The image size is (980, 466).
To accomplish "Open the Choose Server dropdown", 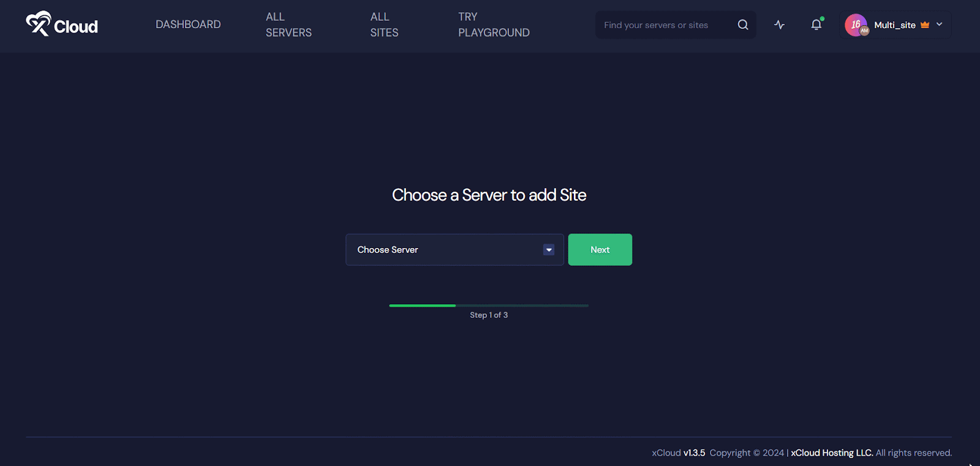I will (447, 250).
